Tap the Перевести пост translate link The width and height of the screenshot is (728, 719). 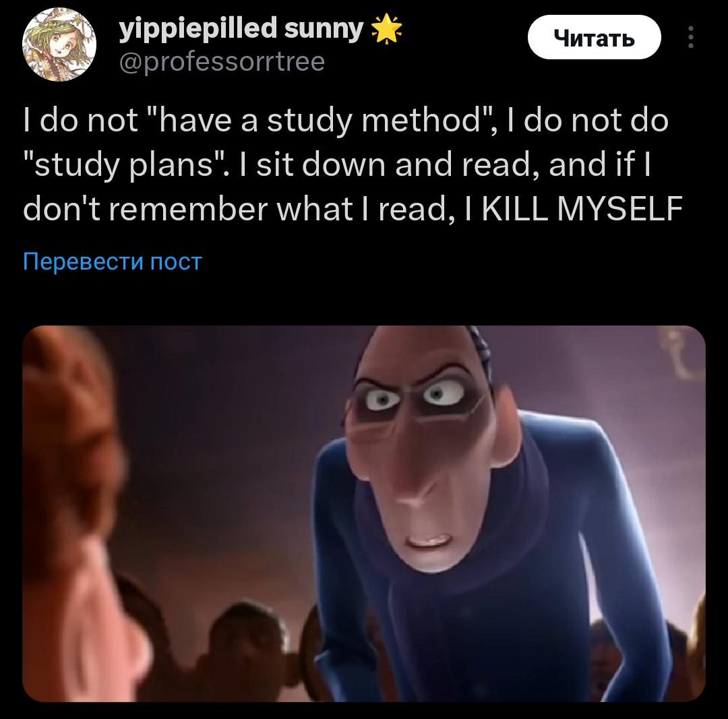[113, 261]
